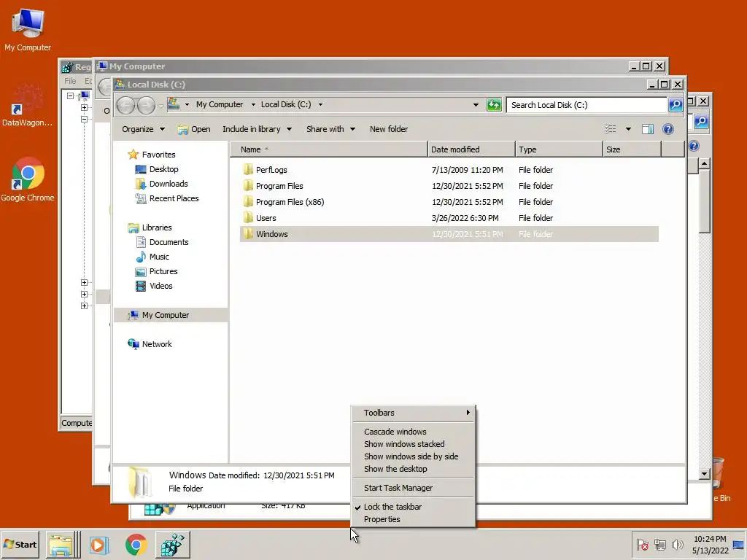Viewport: 747px width, 560px height.
Task: Click the green refresh button beside address bar
Action: coord(494,105)
